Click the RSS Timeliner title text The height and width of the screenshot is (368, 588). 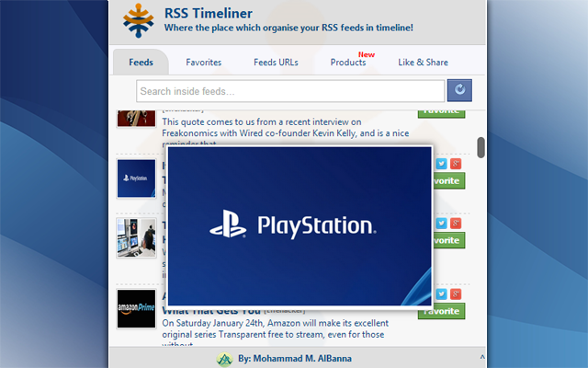pyautogui.click(x=209, y=14)
